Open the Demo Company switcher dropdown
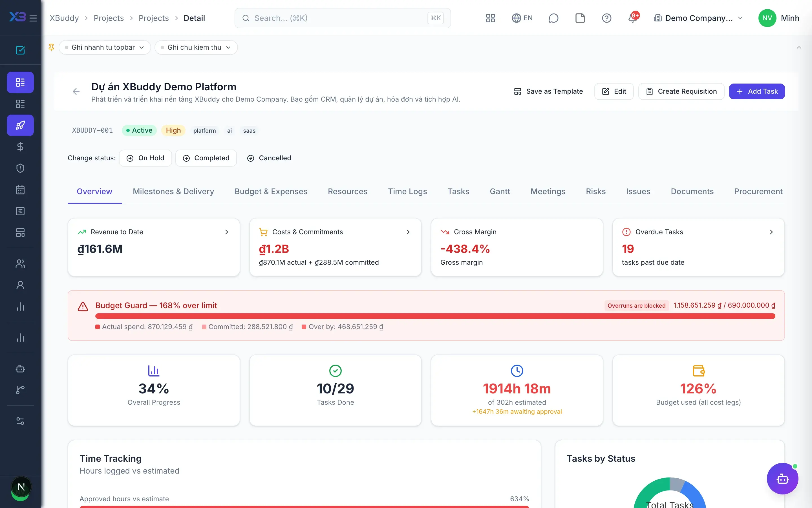 click(698, 18)
